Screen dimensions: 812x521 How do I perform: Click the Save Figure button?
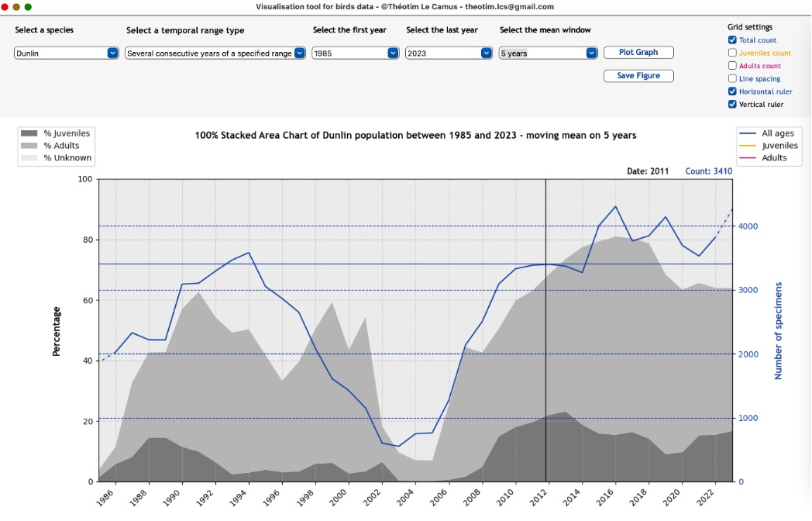638,76
